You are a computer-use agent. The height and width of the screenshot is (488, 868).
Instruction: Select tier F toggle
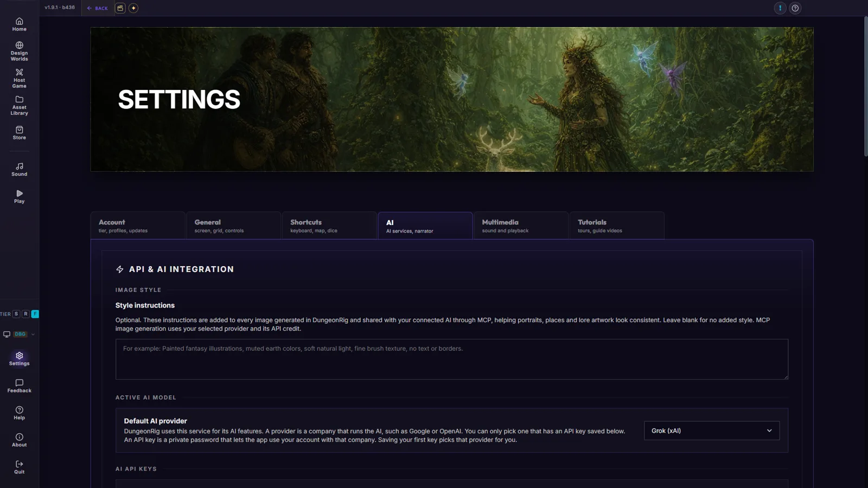pyautogui.click(x=35, y=314)
